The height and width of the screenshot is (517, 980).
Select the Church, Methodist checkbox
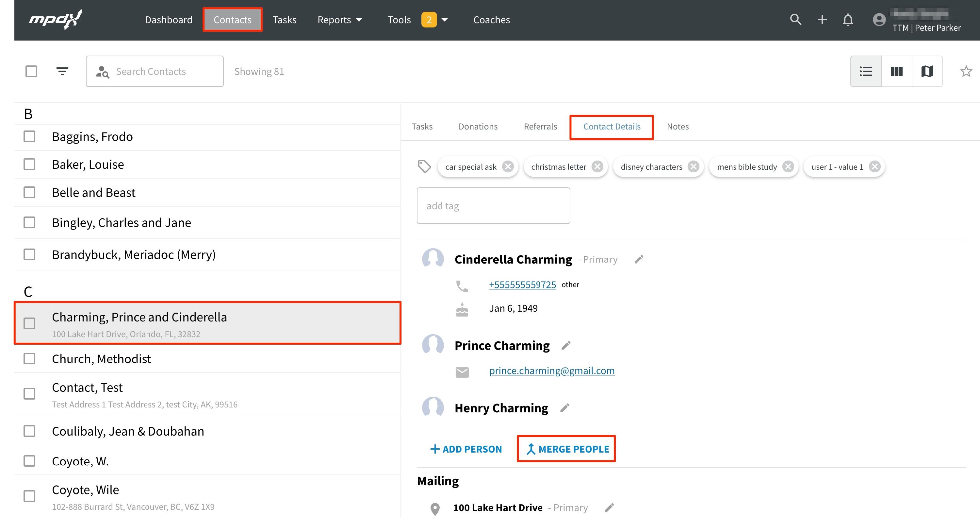pos(29,359)
